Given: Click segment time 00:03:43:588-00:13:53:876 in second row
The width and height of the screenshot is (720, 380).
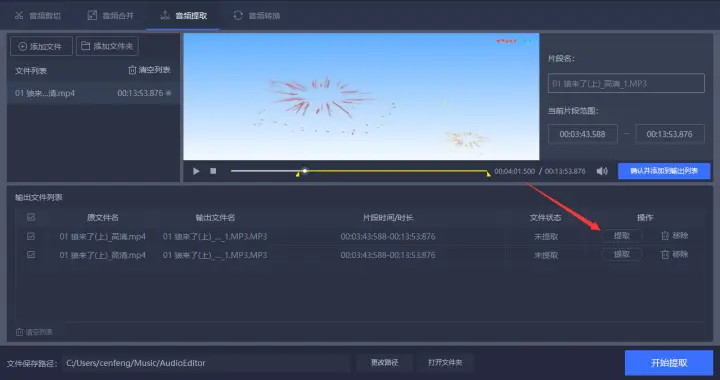Looking at the screenshot, I should (388, 255).
